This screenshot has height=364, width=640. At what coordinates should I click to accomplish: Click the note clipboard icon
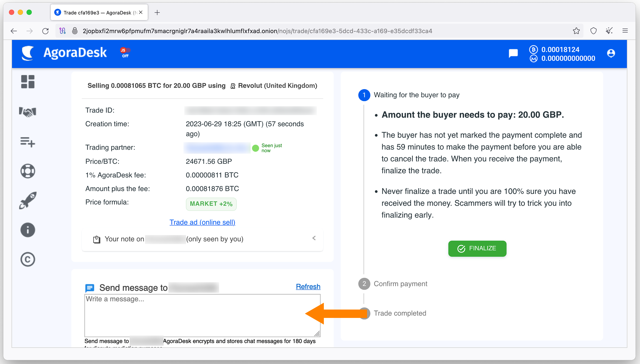[x=97, y=239]
